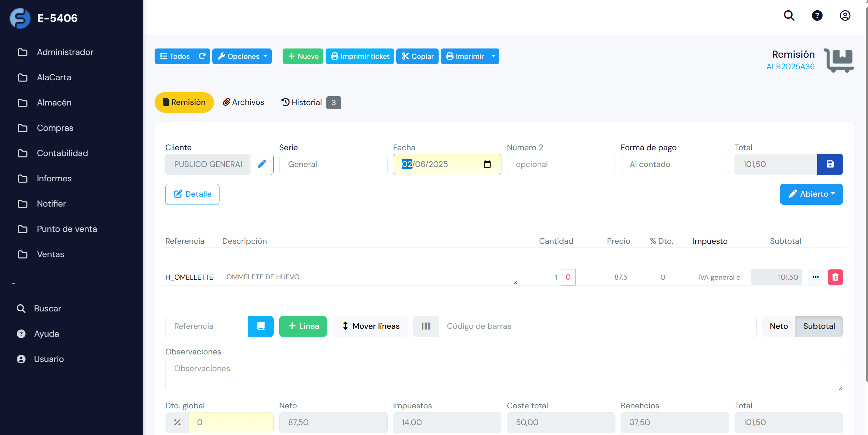The width and height of the screenshot is (868, 435).
Task: Click into the Código de barras field
Action: pyautogui.click(x=597, y=326)
